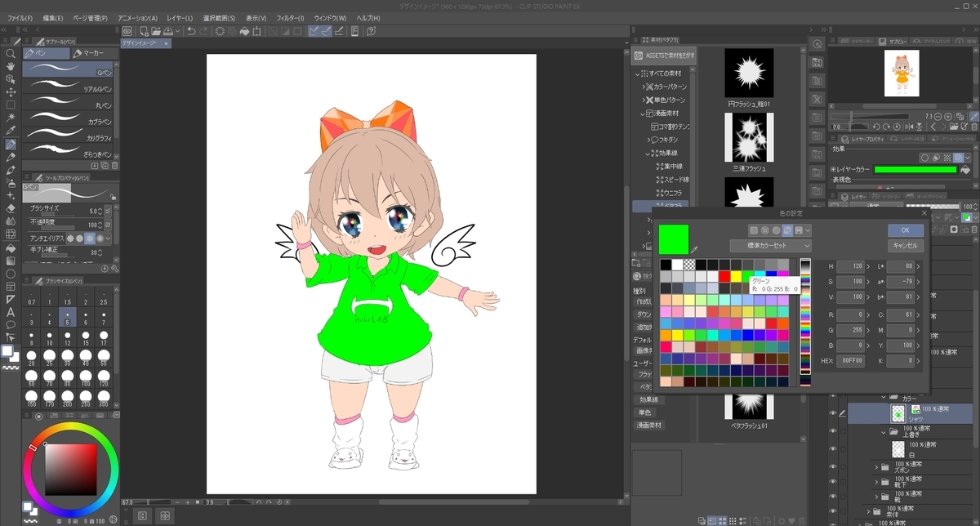980x526 pixels.
Task: Click the red swatch in the color set grid
Action: [x=724, y=276]
